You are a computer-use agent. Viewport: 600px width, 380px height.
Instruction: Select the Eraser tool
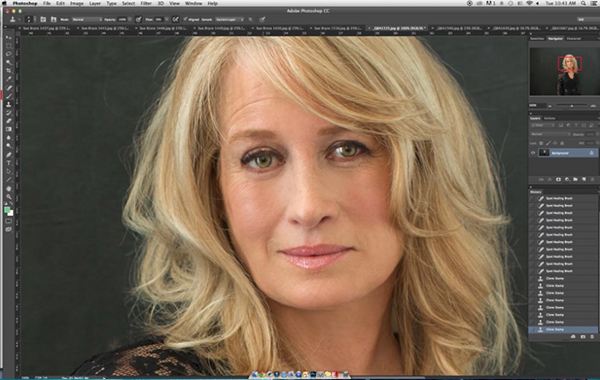pos(8,121)
